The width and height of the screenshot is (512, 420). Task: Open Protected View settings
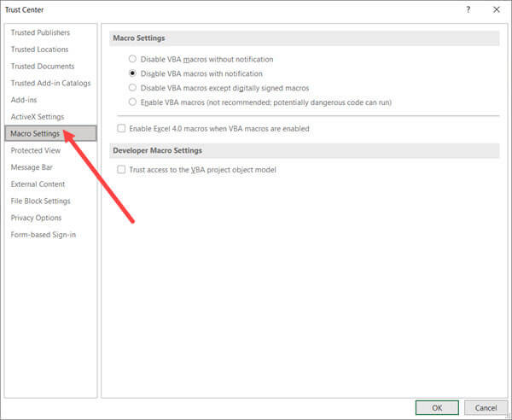point(36,150)
